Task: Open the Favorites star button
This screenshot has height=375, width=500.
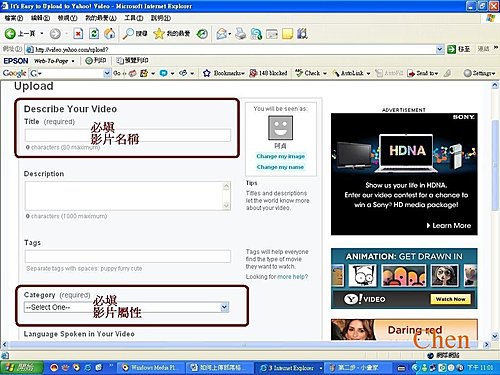Action: pyautogui.click(x=172, y=33)
